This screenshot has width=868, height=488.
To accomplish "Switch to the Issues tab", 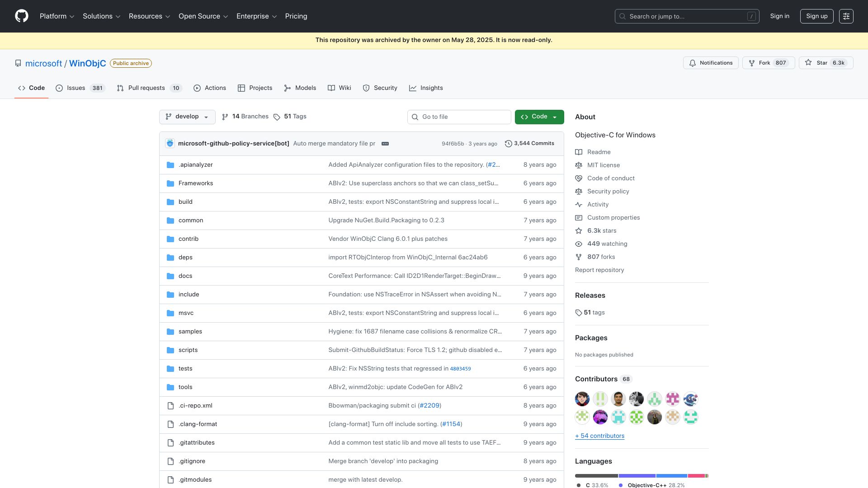I will click(80, 88).
